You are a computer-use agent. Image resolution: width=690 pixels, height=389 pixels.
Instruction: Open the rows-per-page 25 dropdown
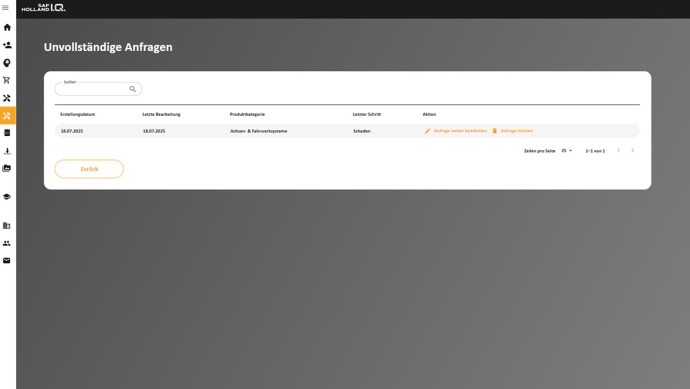click(x=566, y=150)
